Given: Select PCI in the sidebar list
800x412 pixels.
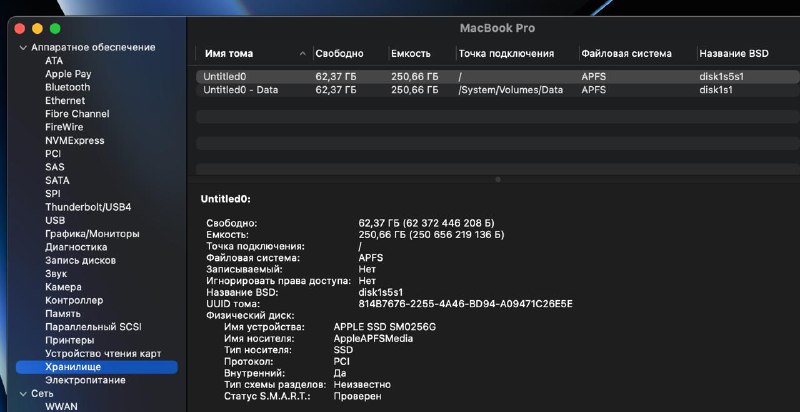Looking at the screenshot, I should click(53, 153).
